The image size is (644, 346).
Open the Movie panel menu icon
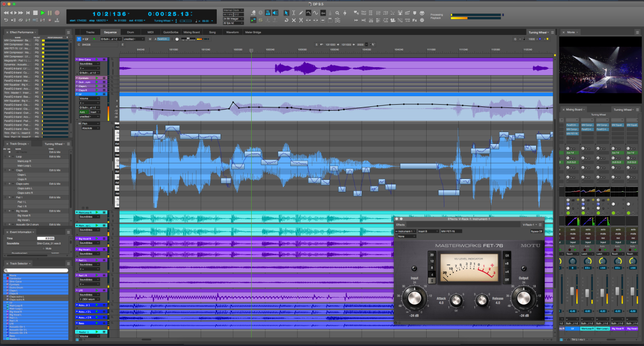[639, 32]
